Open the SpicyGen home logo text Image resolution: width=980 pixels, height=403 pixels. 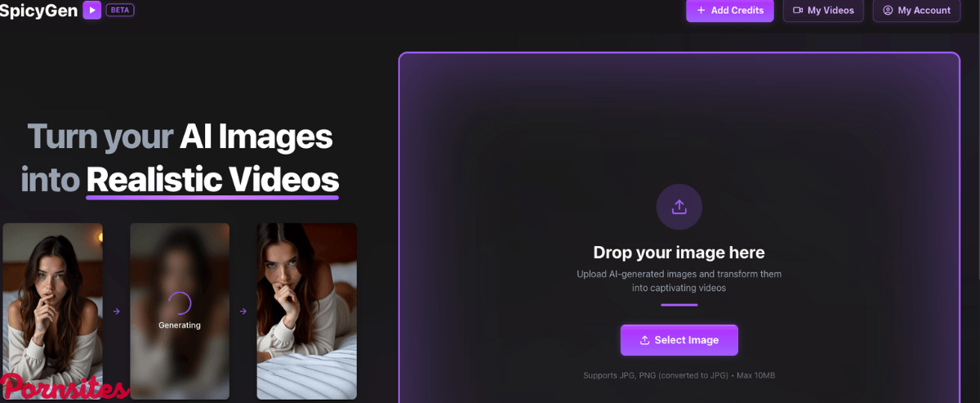tap(39, 11)
